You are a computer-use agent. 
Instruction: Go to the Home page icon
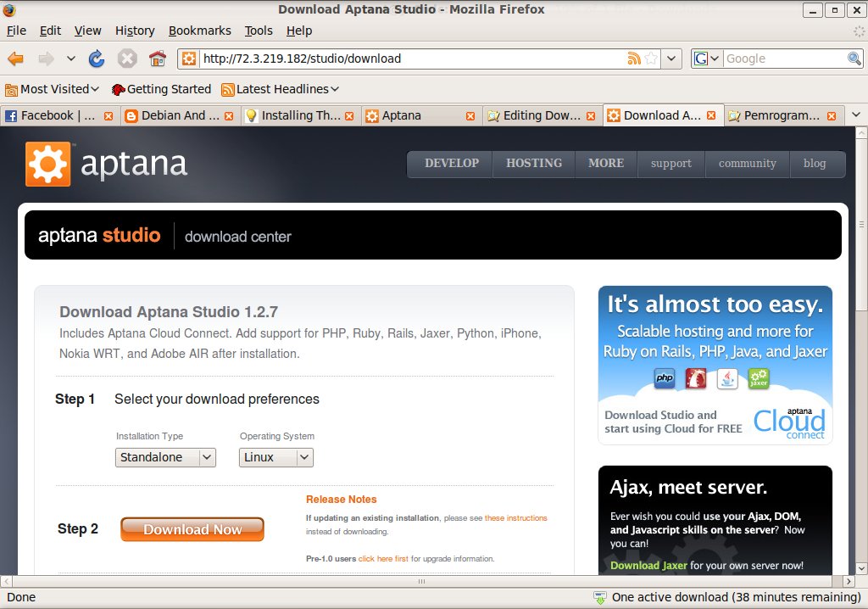point(158,59)
